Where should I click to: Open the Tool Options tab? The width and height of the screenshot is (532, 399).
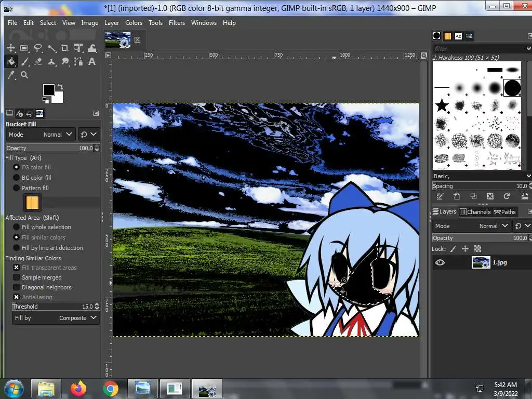point(9,113)
